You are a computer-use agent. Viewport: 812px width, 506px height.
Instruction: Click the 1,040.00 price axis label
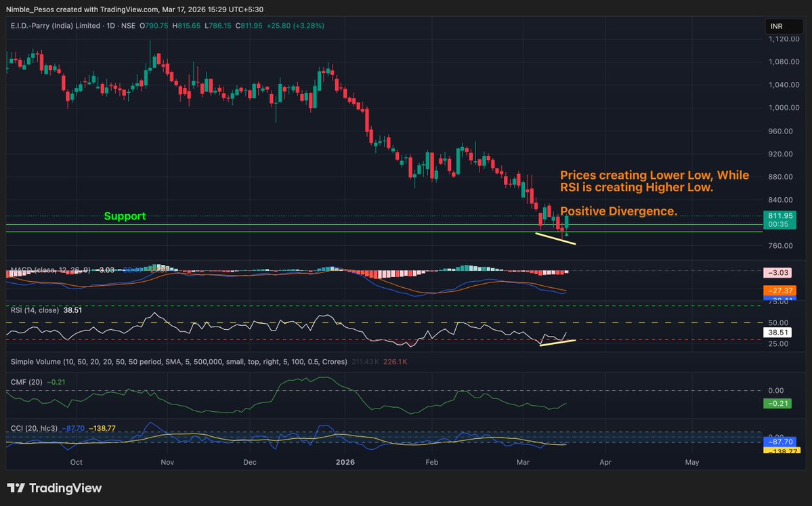[784, 85]
